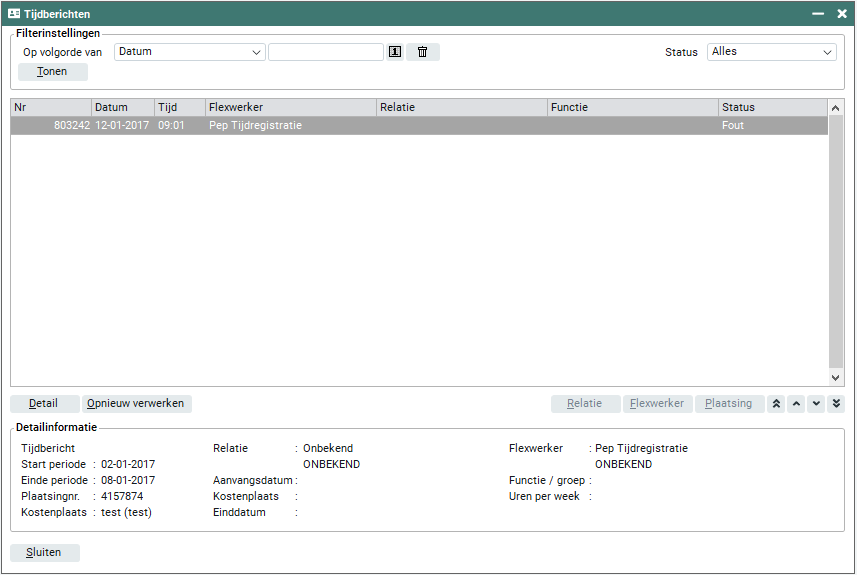This screenshot has height=575, width=857.
Task: Click the filter value text field
Action: [x=325, y=52]
